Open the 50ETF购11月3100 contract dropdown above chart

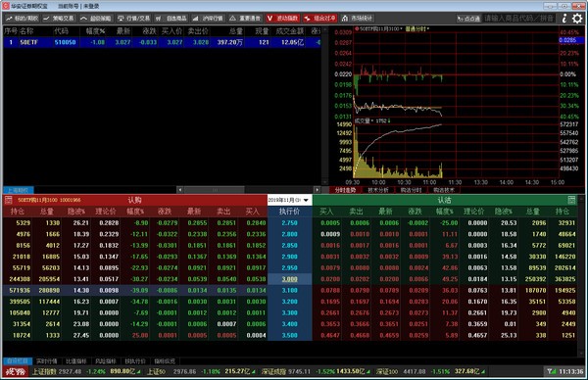[x=378, y=28]
